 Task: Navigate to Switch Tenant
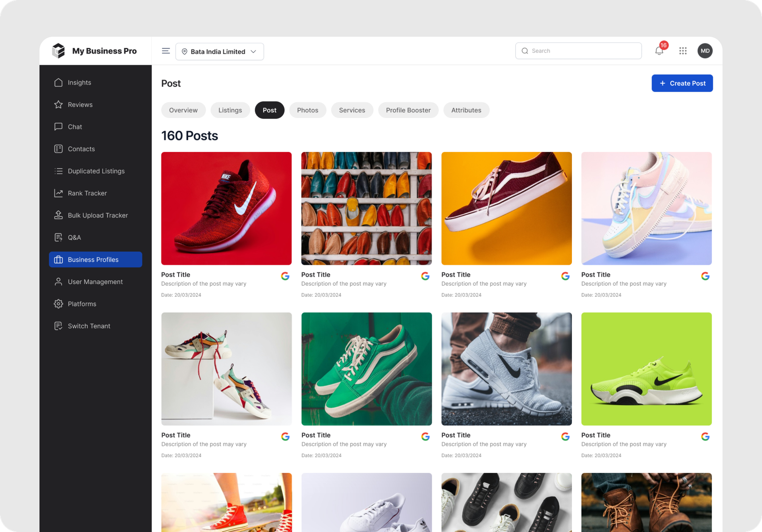point(89,326)
